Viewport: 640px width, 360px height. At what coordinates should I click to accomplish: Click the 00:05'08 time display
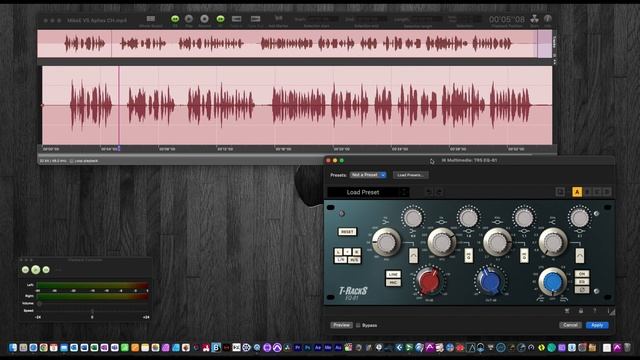507,19
